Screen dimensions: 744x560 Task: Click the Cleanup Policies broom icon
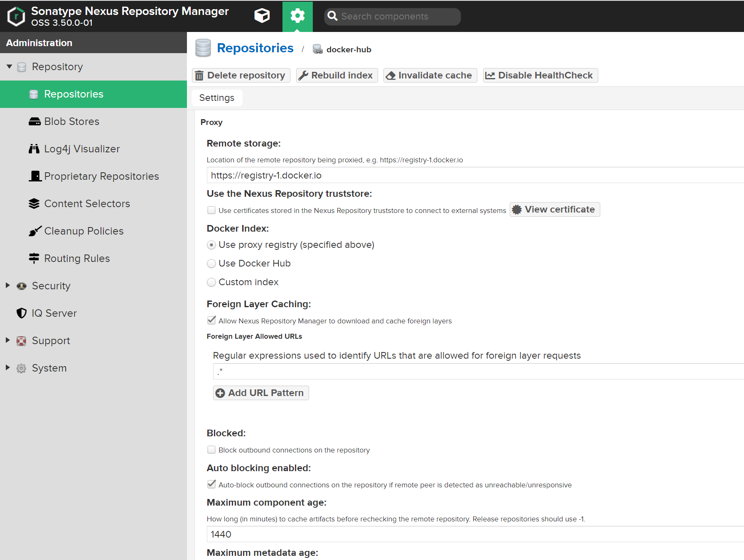coord(35,231)
